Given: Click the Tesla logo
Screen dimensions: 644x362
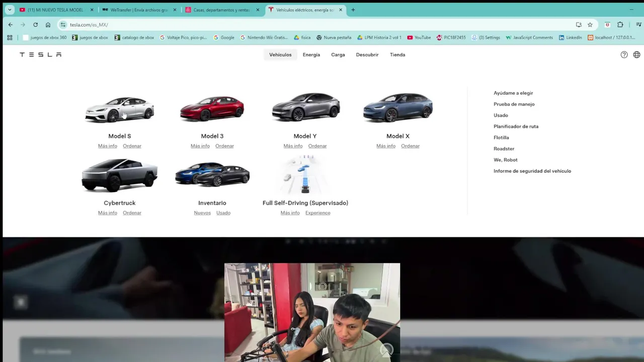Looking at the screenshot, I should click(40, 54).
